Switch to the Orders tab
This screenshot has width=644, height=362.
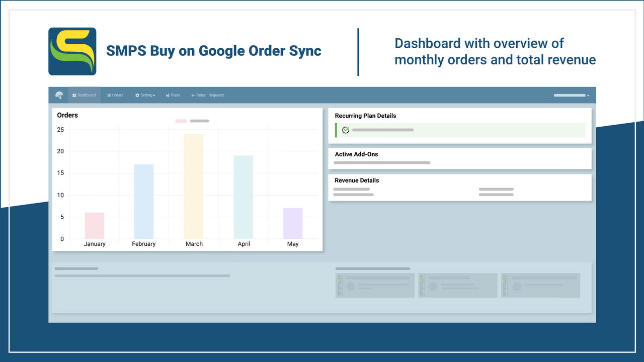tap(115, 95)
